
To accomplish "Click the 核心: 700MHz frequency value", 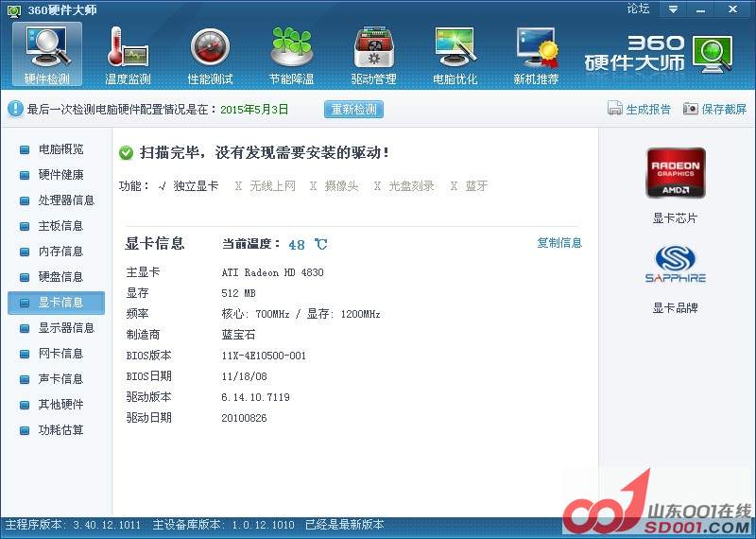I will tap(255, 314).
